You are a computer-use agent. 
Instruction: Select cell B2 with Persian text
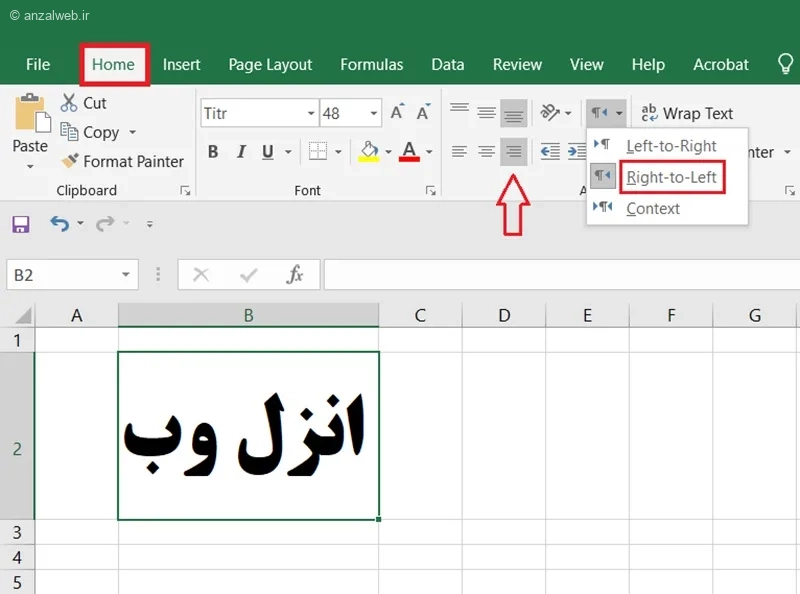(248, 436)
